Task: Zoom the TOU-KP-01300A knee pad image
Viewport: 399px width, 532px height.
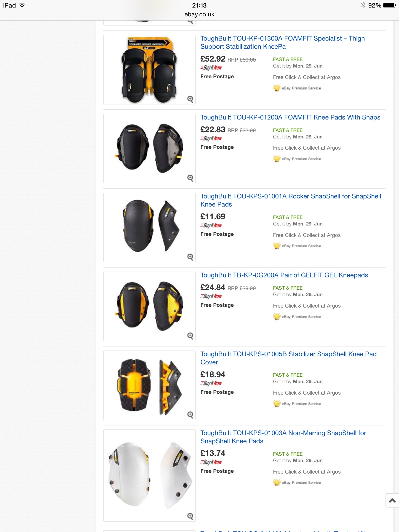Action: (x=190, y=99)
